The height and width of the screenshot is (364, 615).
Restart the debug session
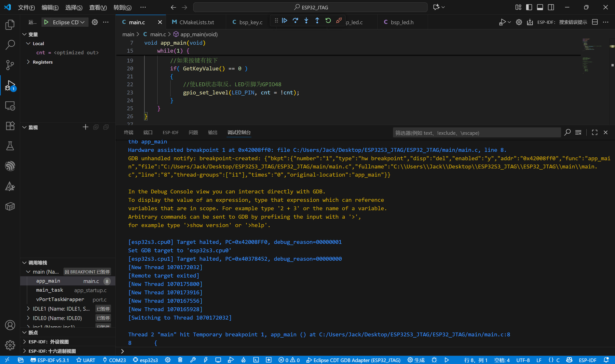pyautogui.click(x=328, y=21)
